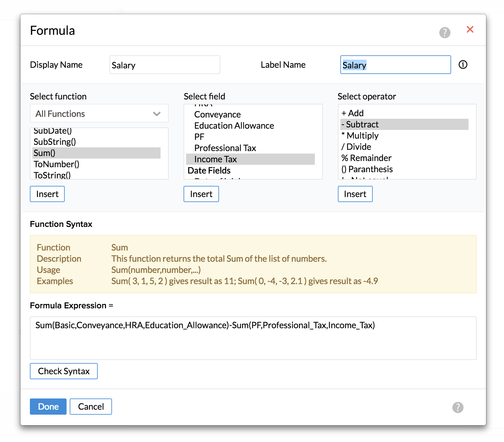504x442 pixels.
Task: Choose the % Remainder operator
Action: (366, 158)
